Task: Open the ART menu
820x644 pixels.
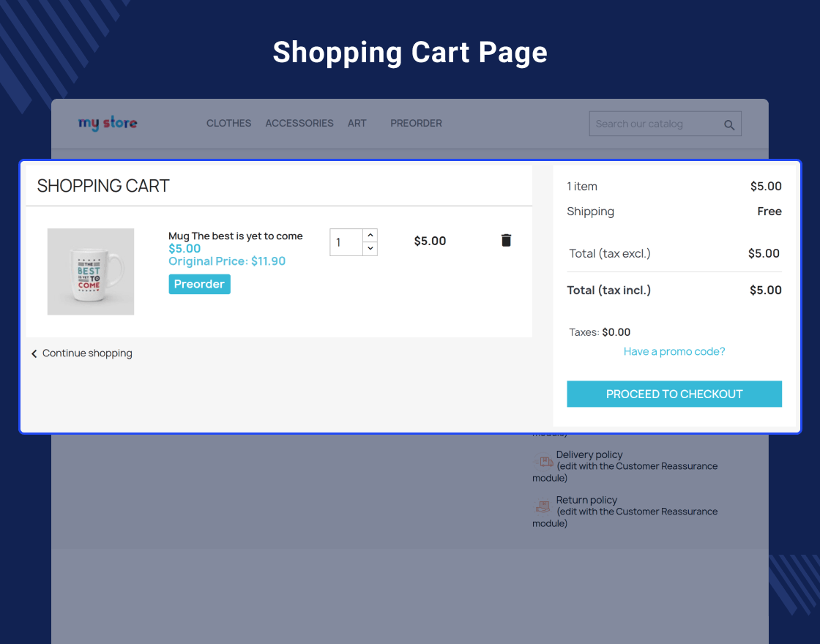Action: (x=357, y=124)
